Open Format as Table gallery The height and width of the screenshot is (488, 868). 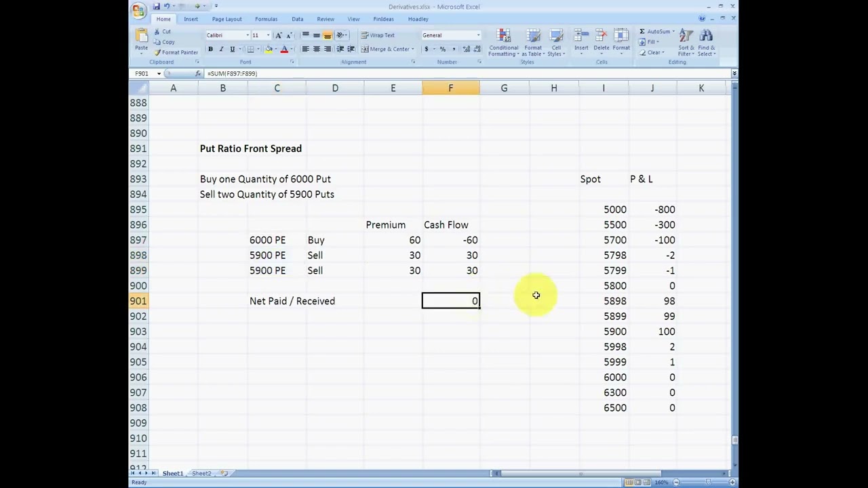click(533, 42)
